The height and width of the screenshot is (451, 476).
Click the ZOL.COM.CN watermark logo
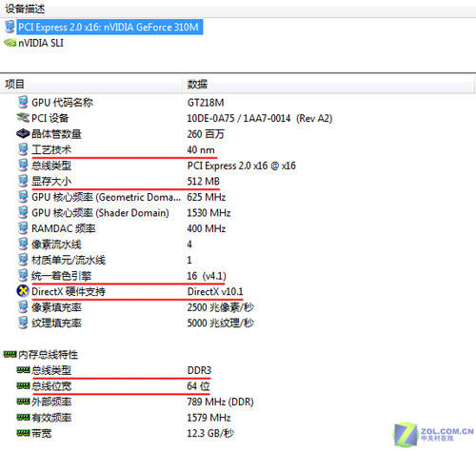[433, 434]
